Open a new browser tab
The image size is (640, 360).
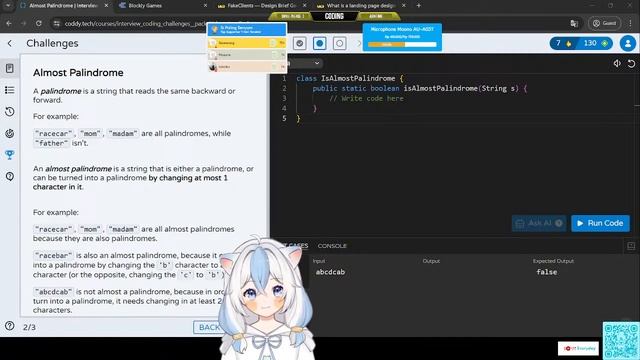click(x=418, y=6)
